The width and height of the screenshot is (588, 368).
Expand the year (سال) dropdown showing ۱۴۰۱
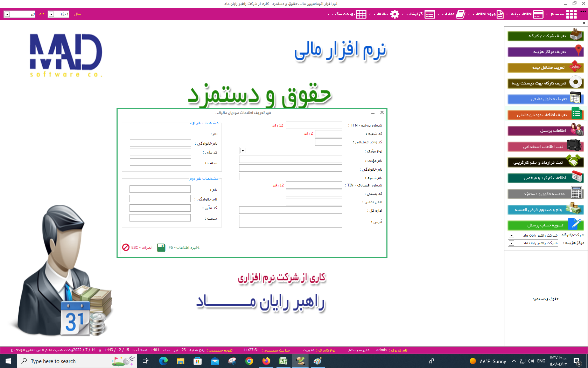pos(51,14)
